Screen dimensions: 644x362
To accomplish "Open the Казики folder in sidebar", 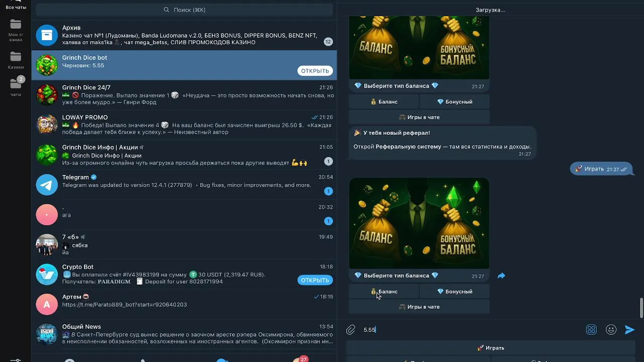I will [x=16, y=60].
